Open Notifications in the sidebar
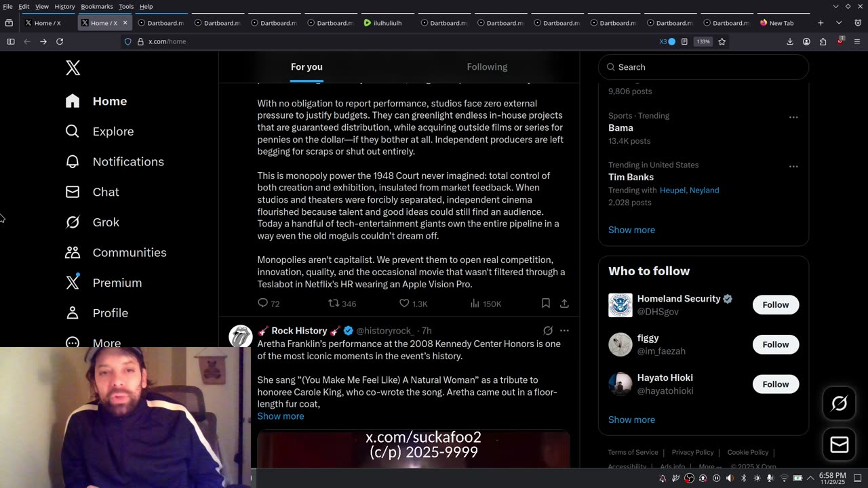 pyautogui.click(x=115, y=161)
